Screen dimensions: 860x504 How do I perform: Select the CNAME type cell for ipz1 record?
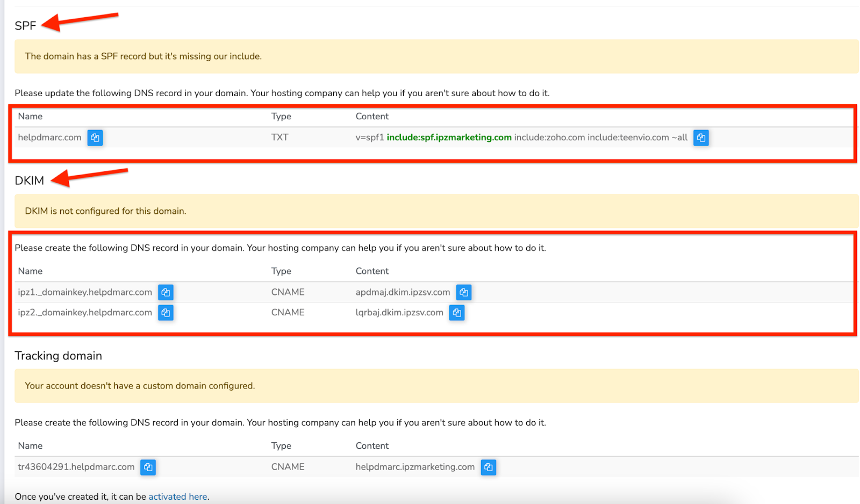tap(288, 292)
